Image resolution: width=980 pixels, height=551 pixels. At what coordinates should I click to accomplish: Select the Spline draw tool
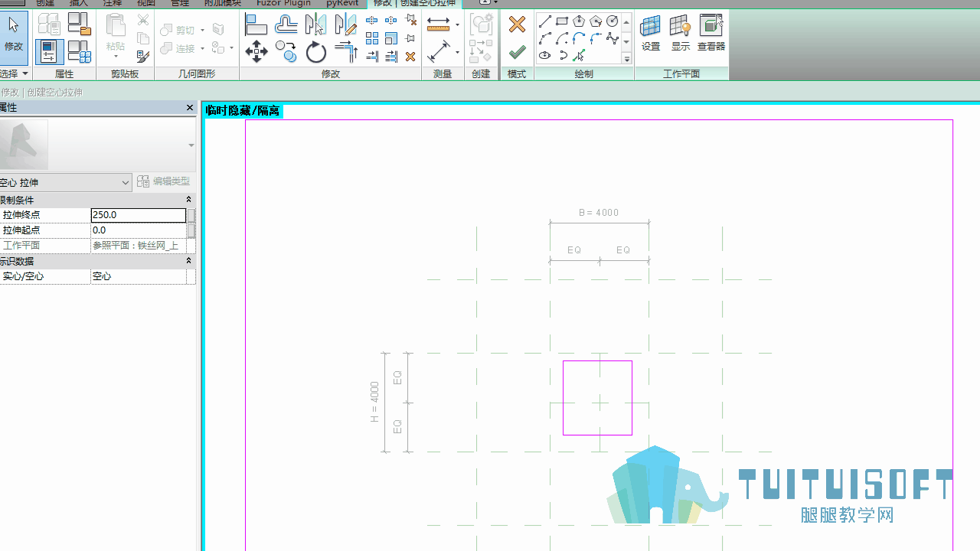point(612,38)
